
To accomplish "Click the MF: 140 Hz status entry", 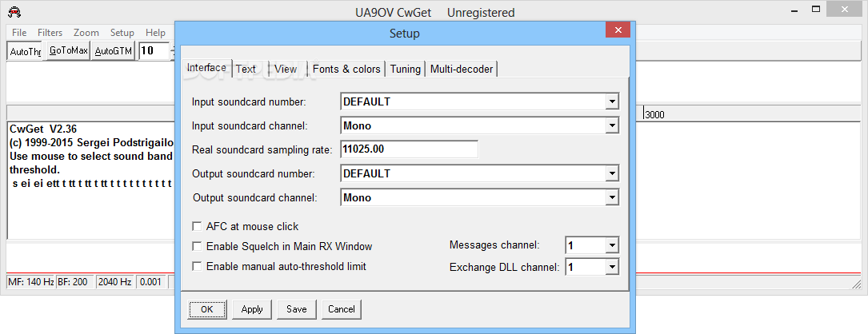I will 31,282.
